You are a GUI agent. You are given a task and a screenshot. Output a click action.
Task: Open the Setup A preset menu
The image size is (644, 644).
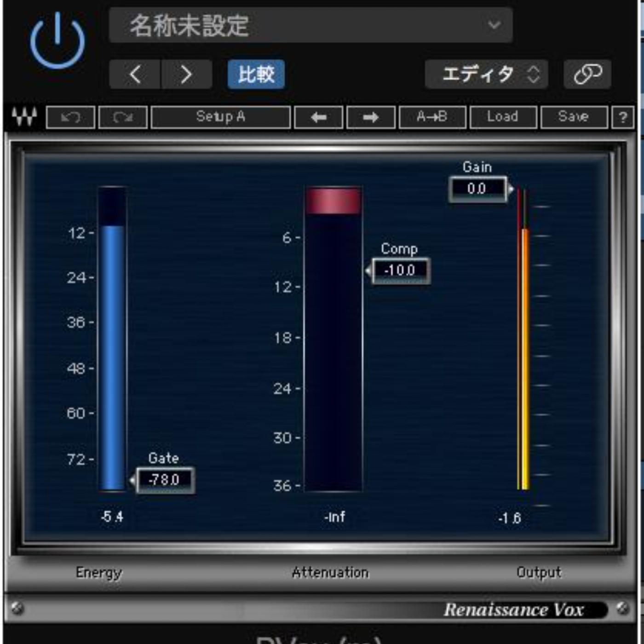221,117
